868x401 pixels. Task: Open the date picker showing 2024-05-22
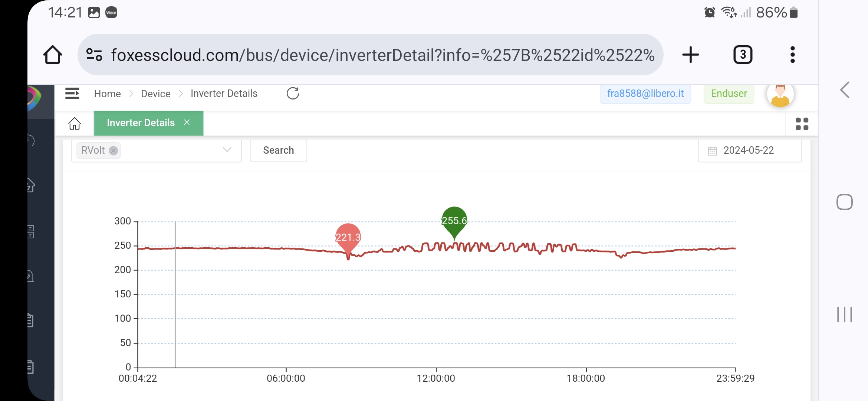click(749, 150)
